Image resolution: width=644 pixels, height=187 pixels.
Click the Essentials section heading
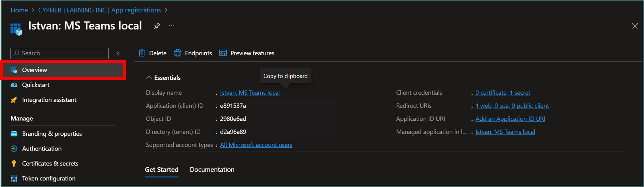pyautogui.click(x=167, y=78)
